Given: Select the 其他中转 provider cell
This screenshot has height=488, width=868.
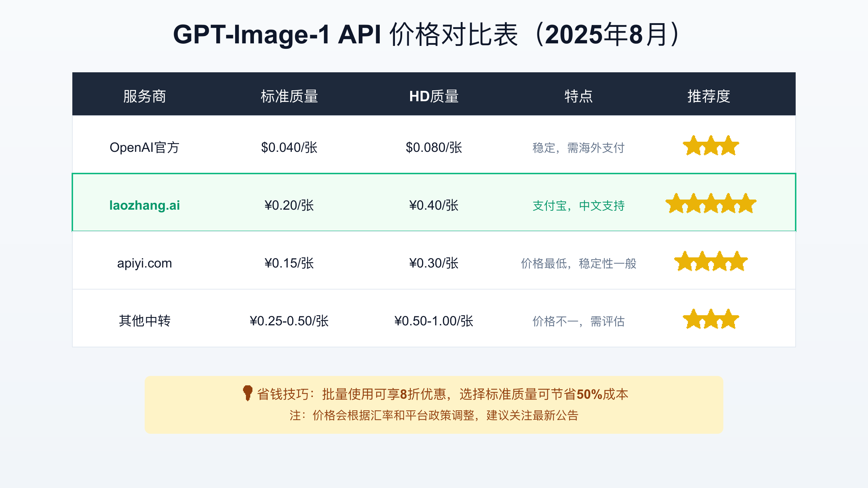Looking at the screenshot, I should [x=145, y=321].
